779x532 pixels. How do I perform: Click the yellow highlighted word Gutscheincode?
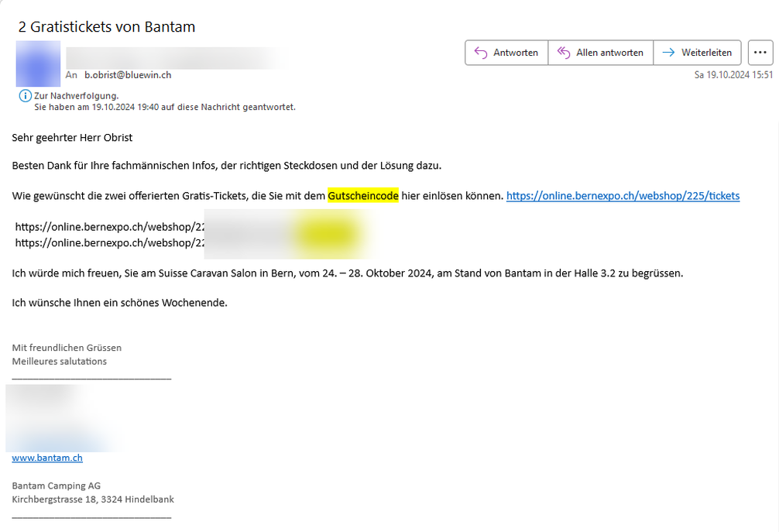tap(363, 196)
